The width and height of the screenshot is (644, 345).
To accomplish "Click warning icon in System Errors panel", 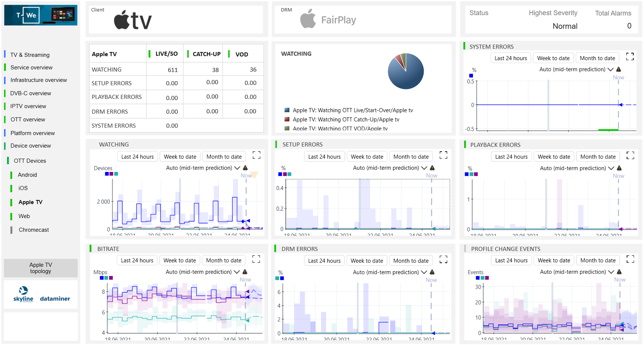I will coord(619,69).
